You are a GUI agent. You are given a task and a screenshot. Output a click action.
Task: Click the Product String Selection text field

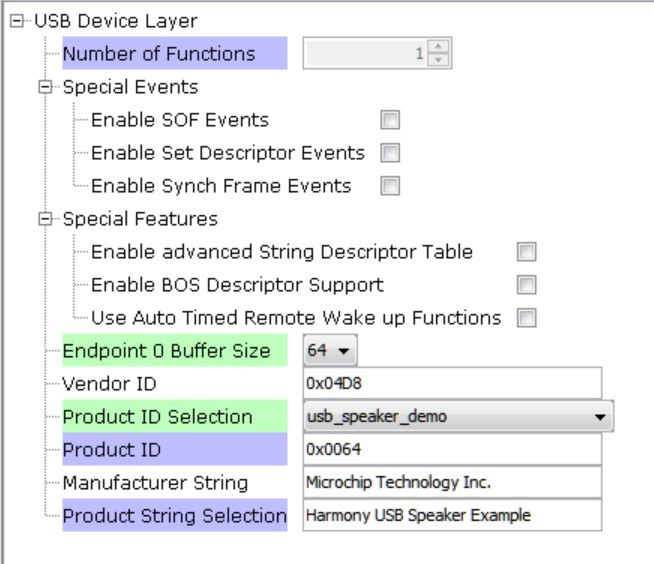pyautogui.click(x=453, y=515)
